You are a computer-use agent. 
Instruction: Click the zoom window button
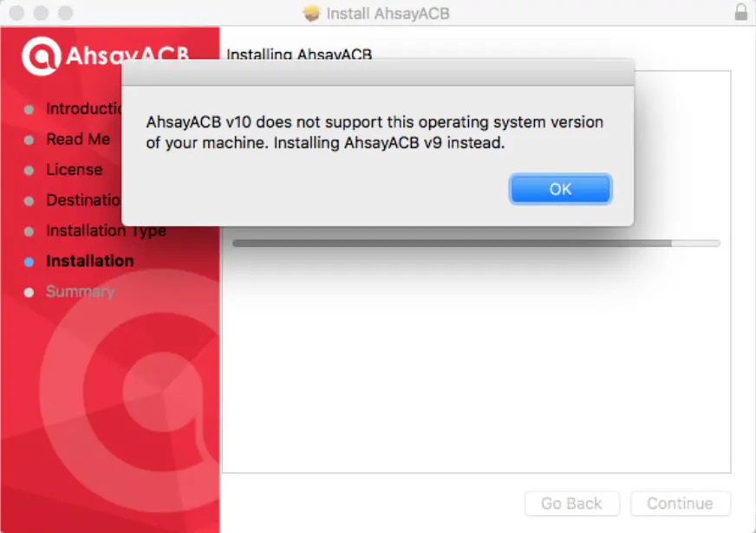point(65,12)
